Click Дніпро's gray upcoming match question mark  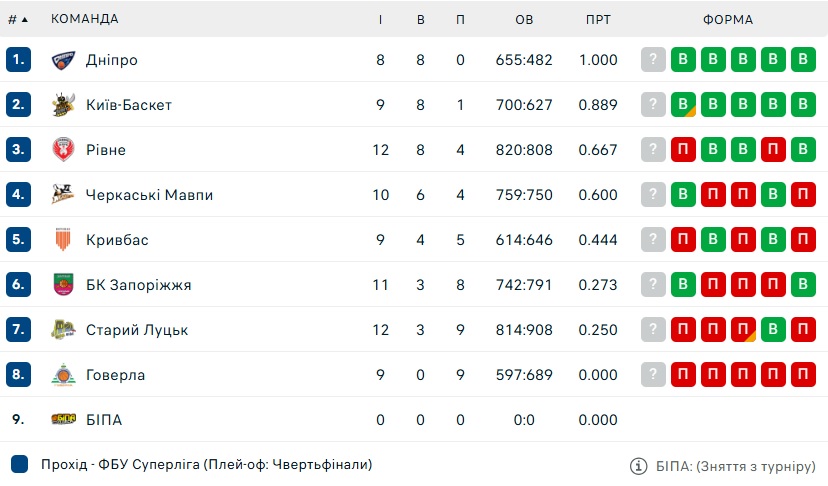[x=653, y=59]
